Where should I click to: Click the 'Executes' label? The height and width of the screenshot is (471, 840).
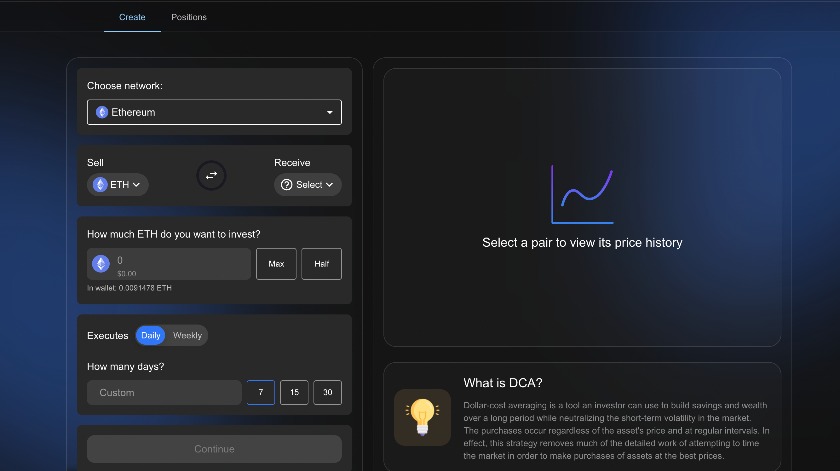coord(108,335)
